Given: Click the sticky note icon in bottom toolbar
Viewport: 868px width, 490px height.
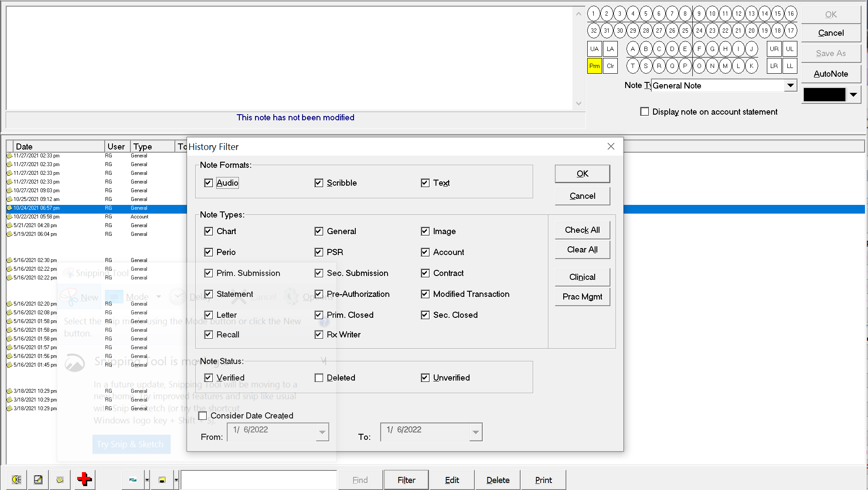Looking at the screenshot, I should click(60, 480).
